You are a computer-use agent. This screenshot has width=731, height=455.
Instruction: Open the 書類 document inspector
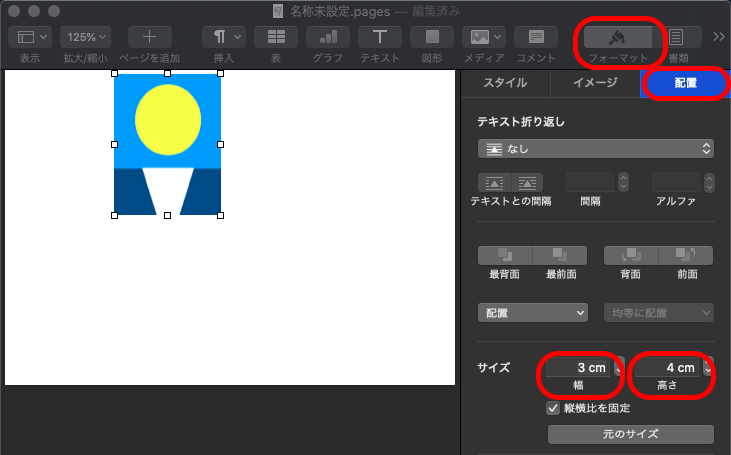[x=676, y=37]
